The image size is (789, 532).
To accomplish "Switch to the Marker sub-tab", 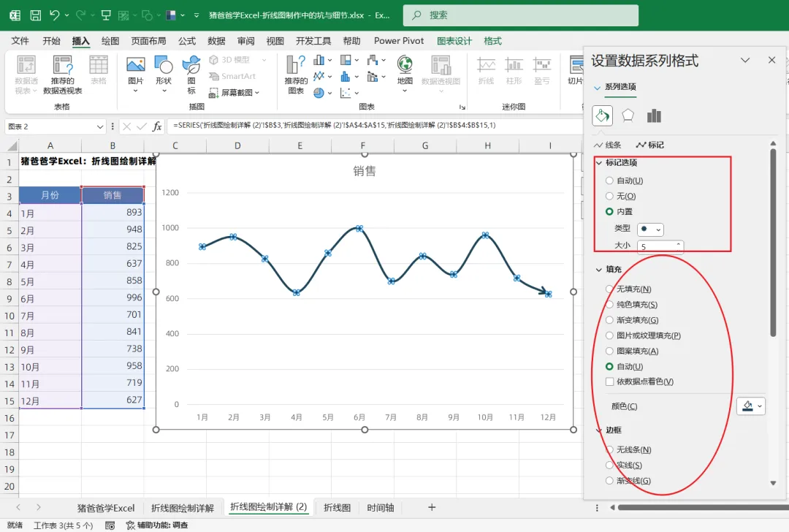I will [650, 145].
